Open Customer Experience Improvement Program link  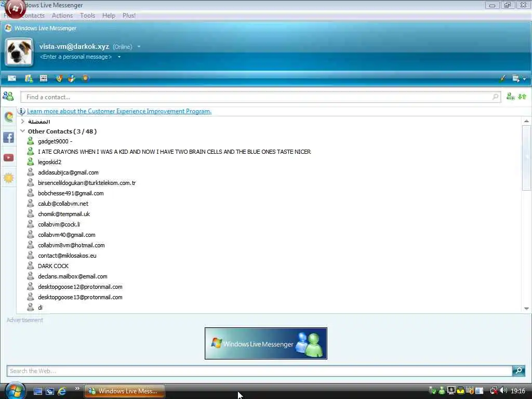click(x=119, y=111)
